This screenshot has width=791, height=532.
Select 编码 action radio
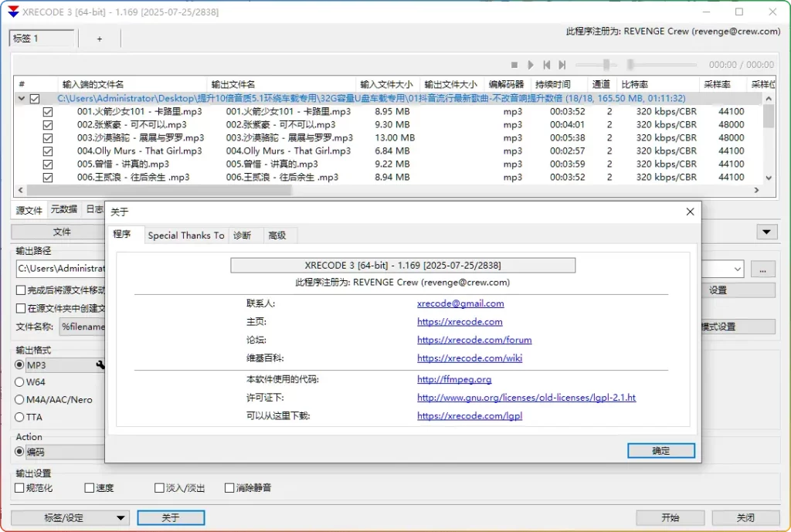pyautogui.click(x=19, y=452)
